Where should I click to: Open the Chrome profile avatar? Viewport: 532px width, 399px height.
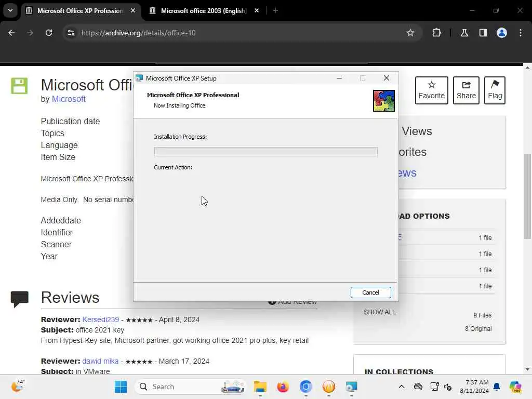(x=501, y=33)
